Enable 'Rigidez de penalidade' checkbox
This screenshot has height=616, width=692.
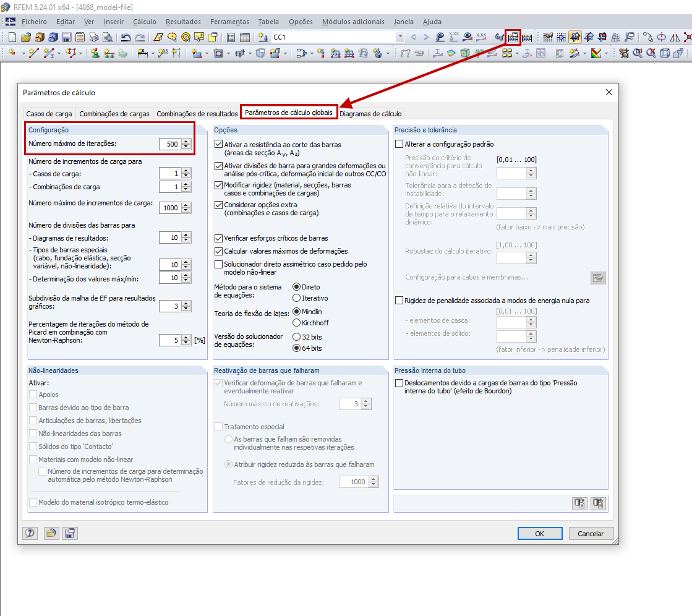(399, 301)
